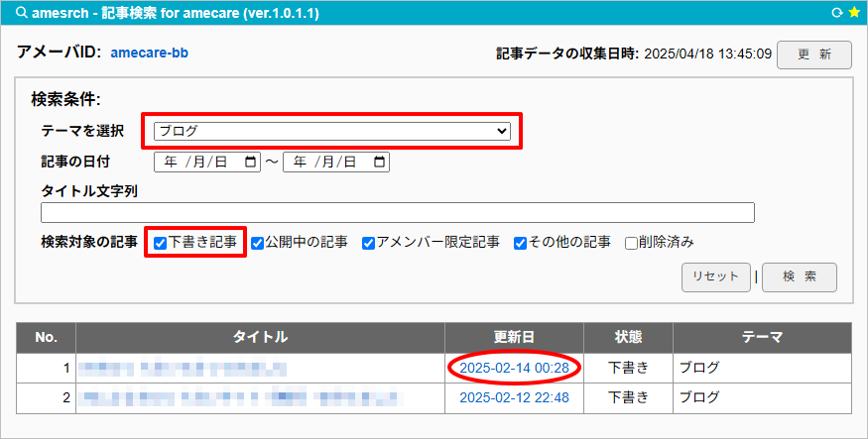Click the 記事データの収集日時 label
Viewport: 868px width, 439px height.
coord(567,54)
